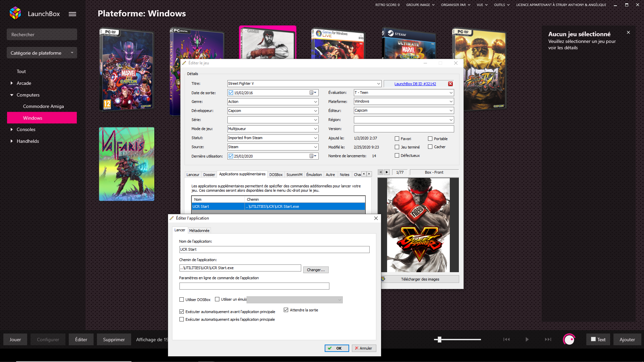The height and width of the screenshot is (362, 644).
Task: Toggle the last used date checkbox
Action: [x=231, y=156]
